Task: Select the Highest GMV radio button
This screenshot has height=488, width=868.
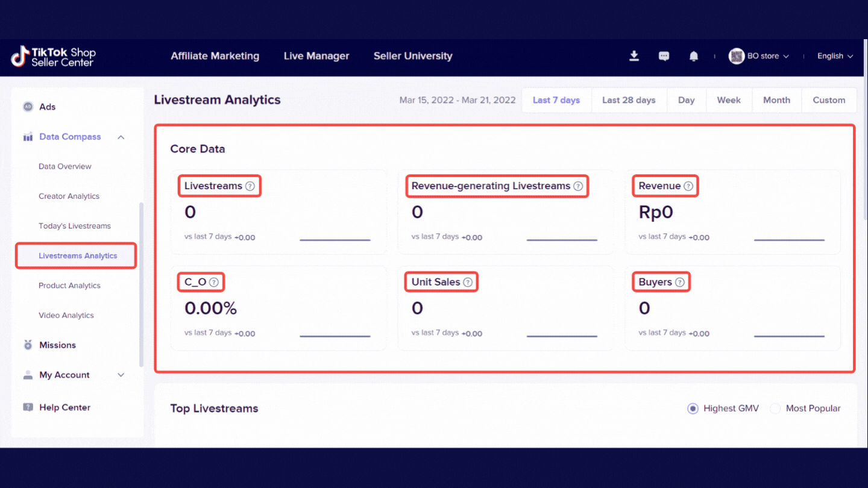Action: pyautogui.click(x=693, y=408)
